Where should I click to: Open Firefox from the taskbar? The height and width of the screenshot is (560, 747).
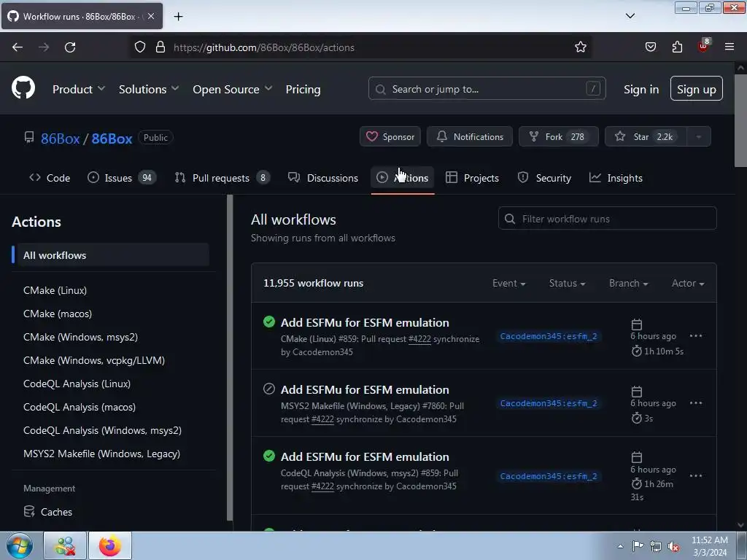click(110, 545)
